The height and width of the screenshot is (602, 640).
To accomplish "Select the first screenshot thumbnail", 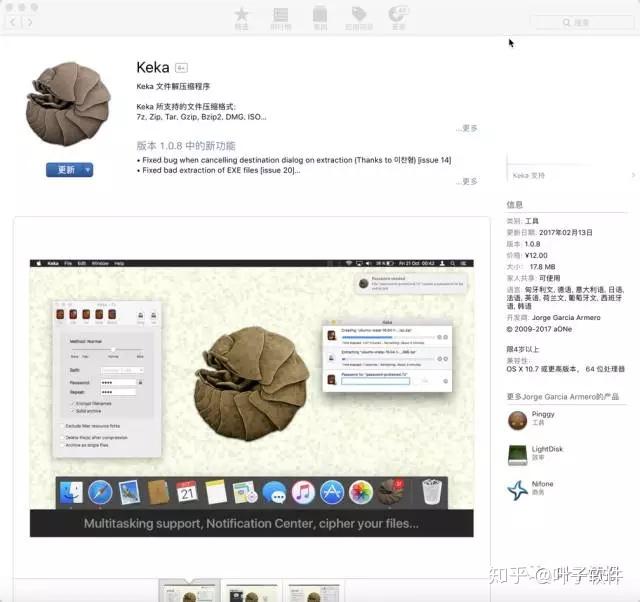I will 189,592.
